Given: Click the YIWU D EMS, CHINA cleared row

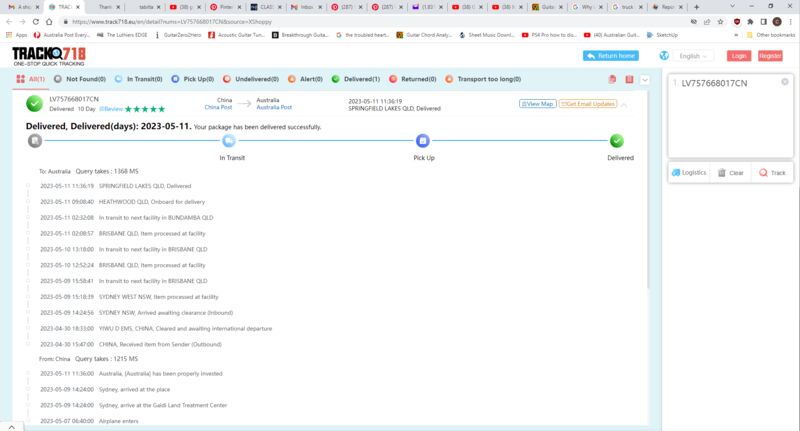Looking at the screenshot, I should point(156,328).
